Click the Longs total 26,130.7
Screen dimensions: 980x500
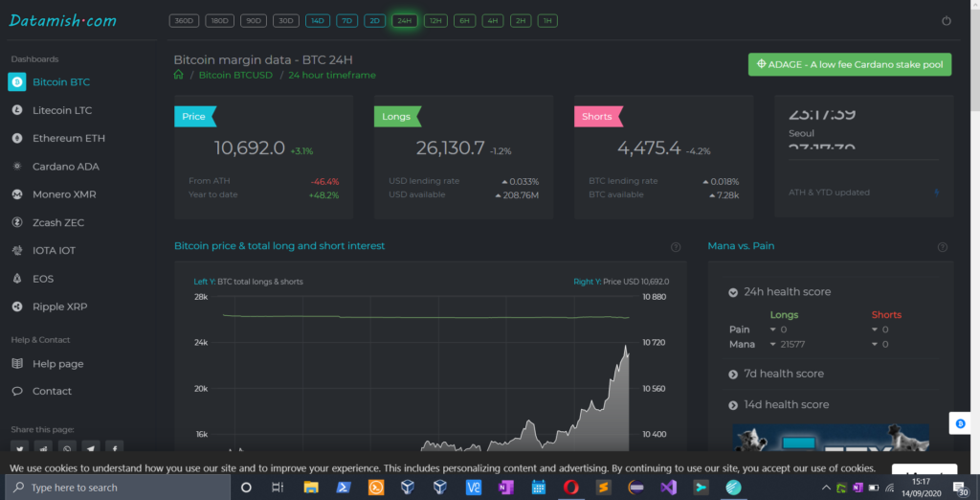[x=451, y=148]
